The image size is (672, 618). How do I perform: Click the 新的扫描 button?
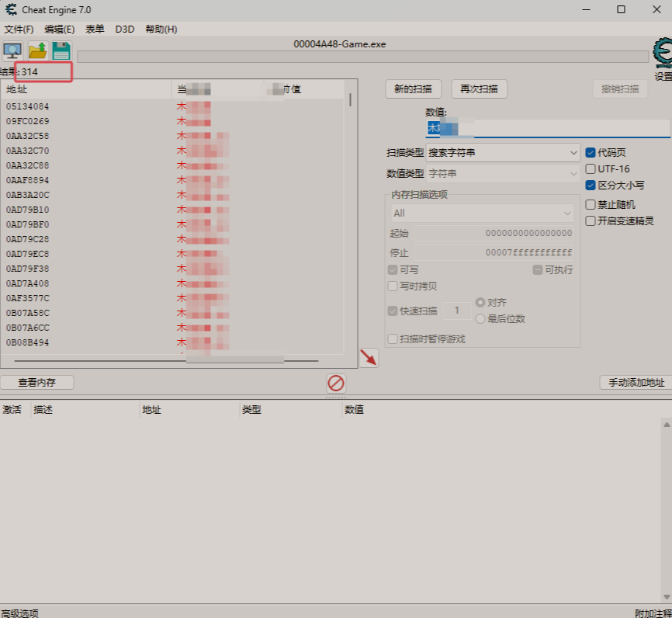pyautogui.click(x=413, y=89)
